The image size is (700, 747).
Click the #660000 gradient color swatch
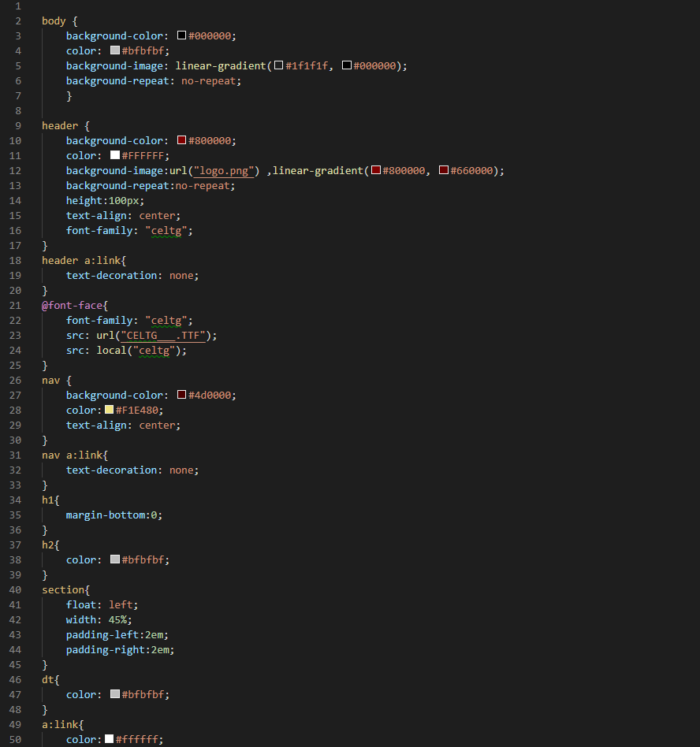click(444, 170)
